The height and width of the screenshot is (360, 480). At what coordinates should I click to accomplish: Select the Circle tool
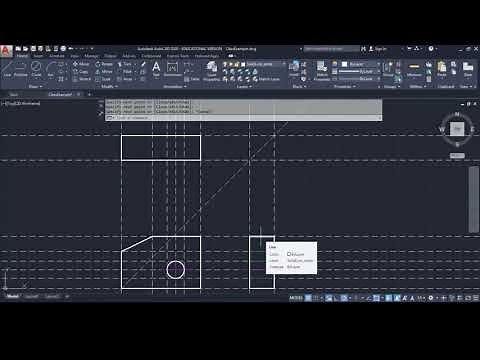[36, 69]
